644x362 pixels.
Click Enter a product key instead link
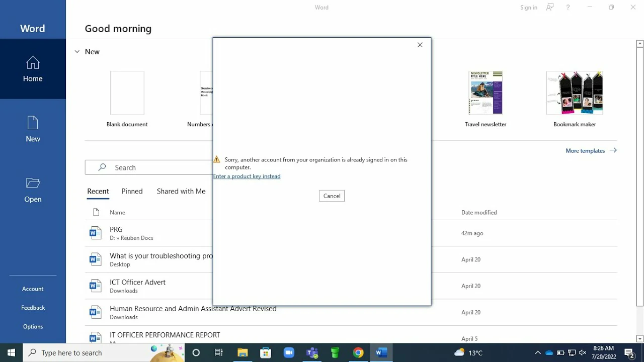pyautogui.click(x=247, y=176)
